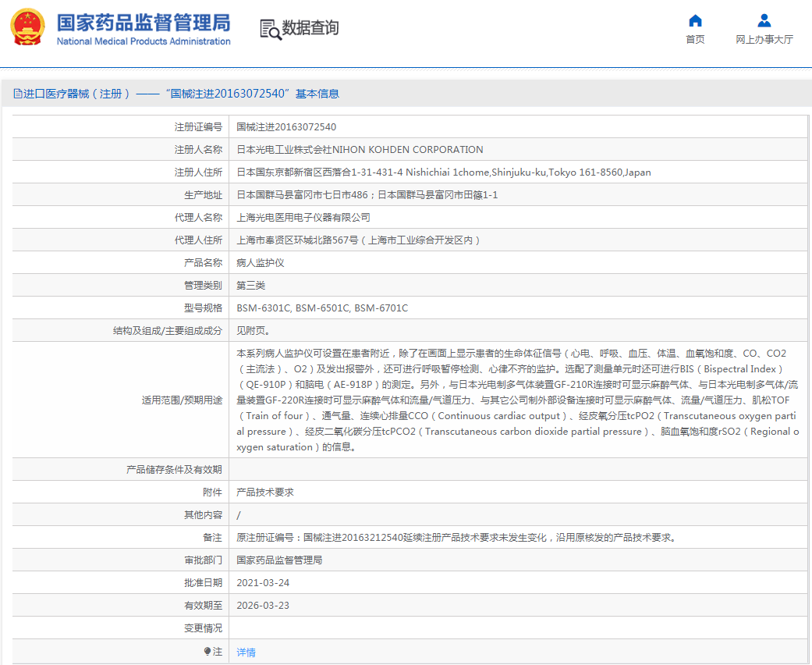Click the 适用范围/预期用途 description paragraph

(518, 400)
